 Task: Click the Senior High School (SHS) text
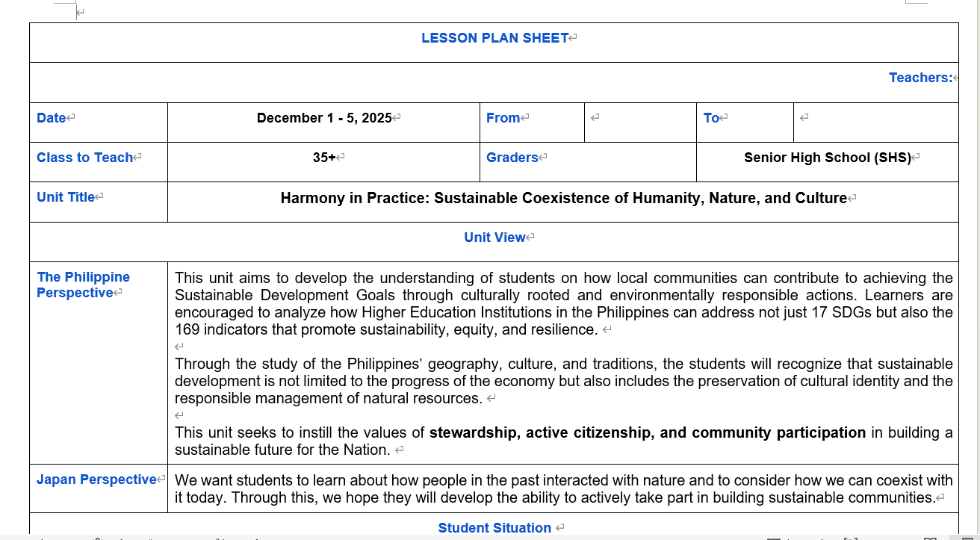click(x=828, y=158)
